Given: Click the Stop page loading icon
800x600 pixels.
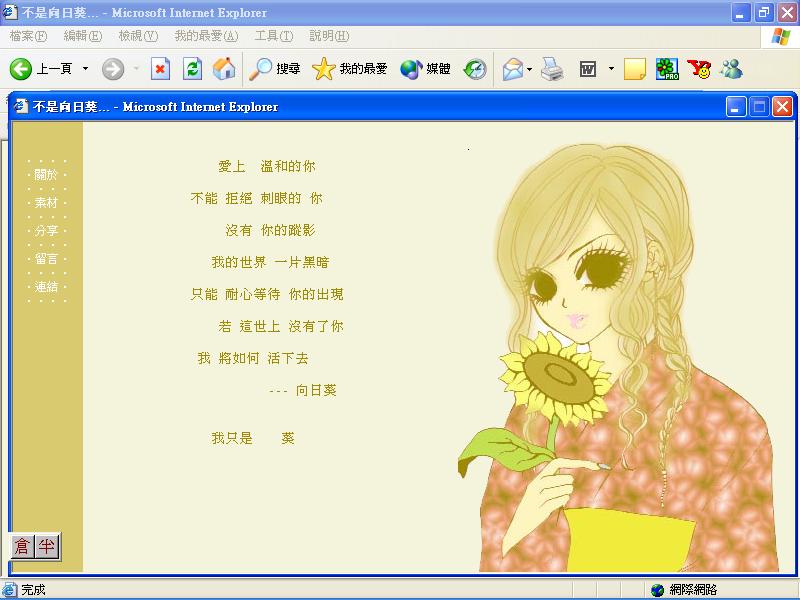Looking at the screenshot, I should (x=160, y=69).
